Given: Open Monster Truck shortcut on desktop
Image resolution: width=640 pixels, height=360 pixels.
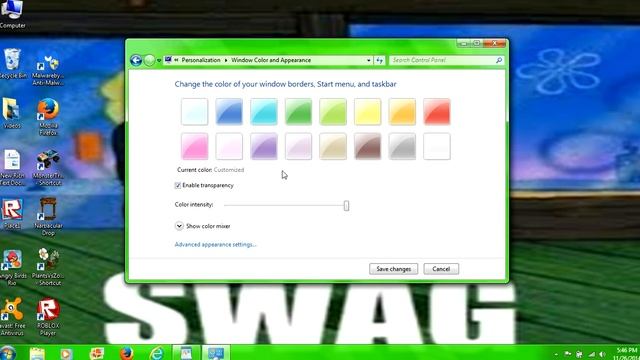Looking at the screenshot, I should 48,167.
